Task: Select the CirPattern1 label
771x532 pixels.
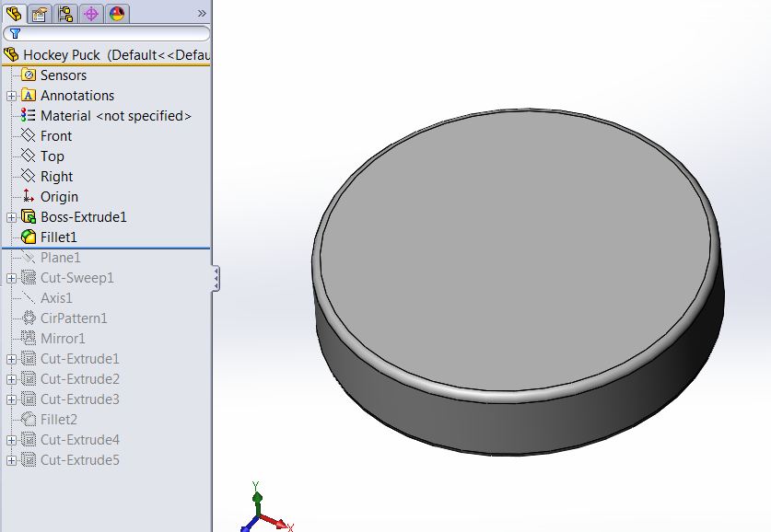Action: [74, 318]
